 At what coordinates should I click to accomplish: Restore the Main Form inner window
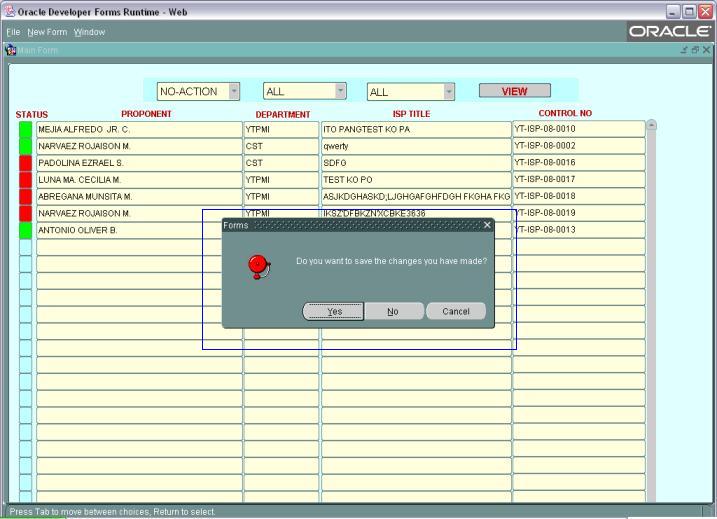click(695, 50)
